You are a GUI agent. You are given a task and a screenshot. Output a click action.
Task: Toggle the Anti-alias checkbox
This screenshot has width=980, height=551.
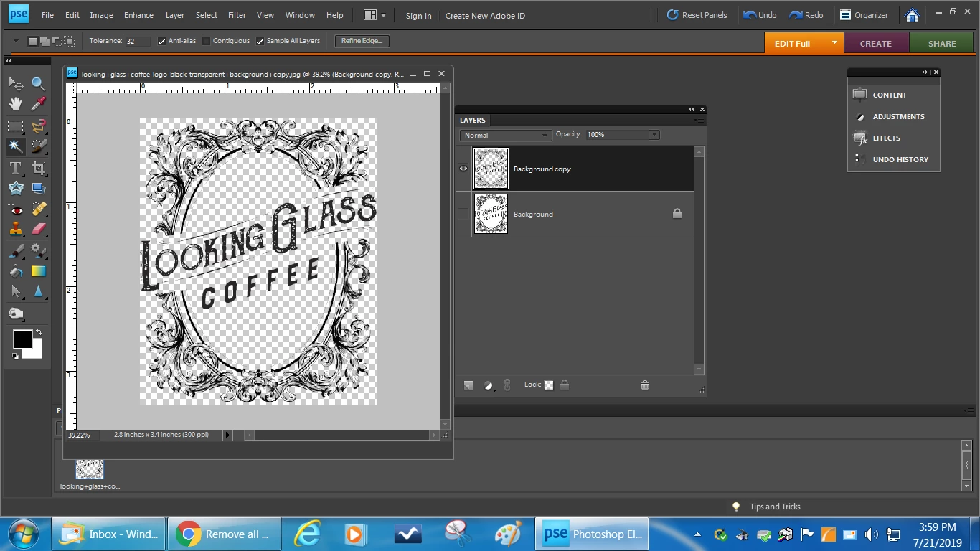(x=161, y=42)
